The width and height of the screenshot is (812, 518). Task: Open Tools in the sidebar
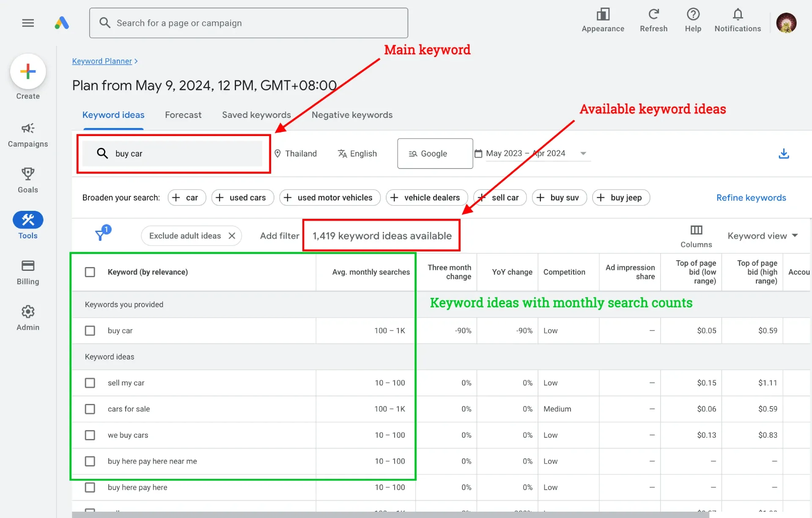click(x=28, y=226)
